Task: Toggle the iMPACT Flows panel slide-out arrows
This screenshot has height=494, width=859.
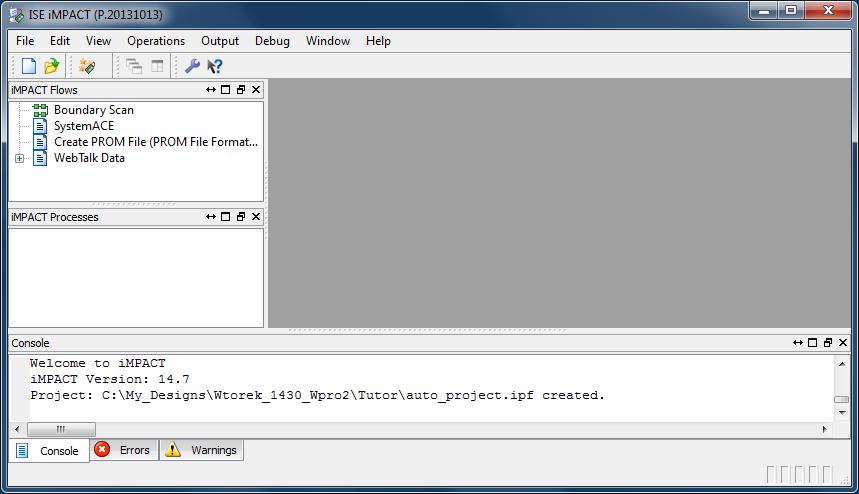Action: [211, 90]
